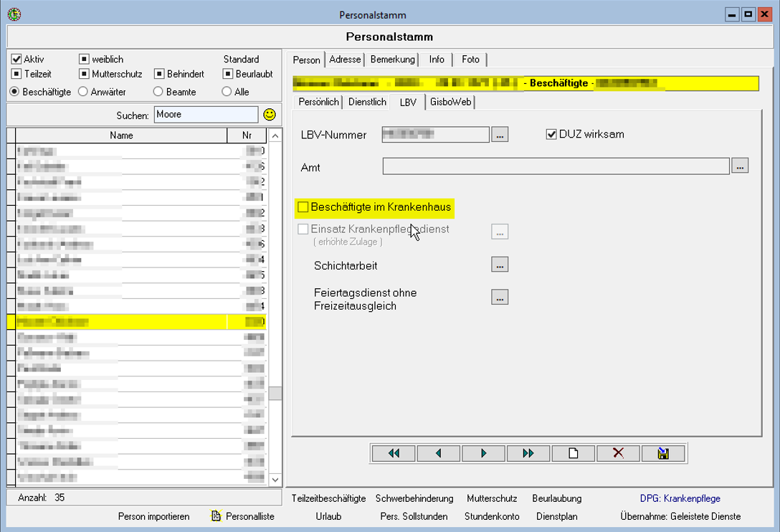Click into the Suchen search field
780x532 pixels.
tap(206, 115)
